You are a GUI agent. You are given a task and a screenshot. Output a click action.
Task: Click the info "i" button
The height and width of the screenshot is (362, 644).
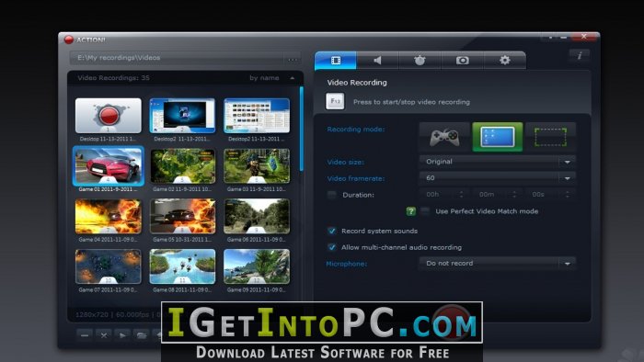[580, 55]
